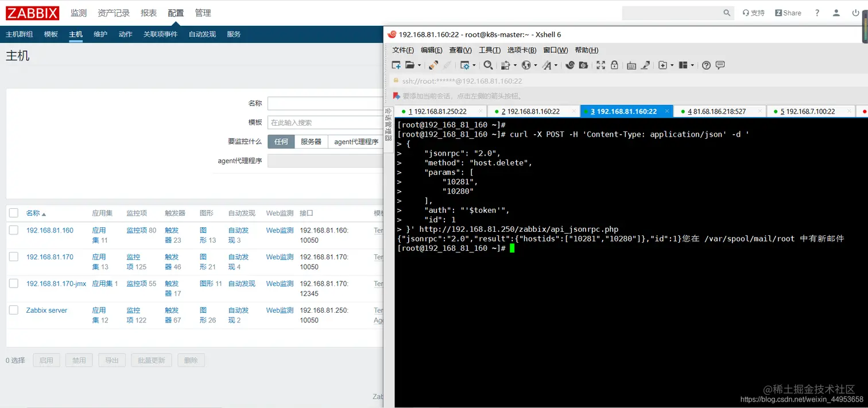
Task: Click the file transfer icon in Xshell toolbar
Action: pos(506,65)
